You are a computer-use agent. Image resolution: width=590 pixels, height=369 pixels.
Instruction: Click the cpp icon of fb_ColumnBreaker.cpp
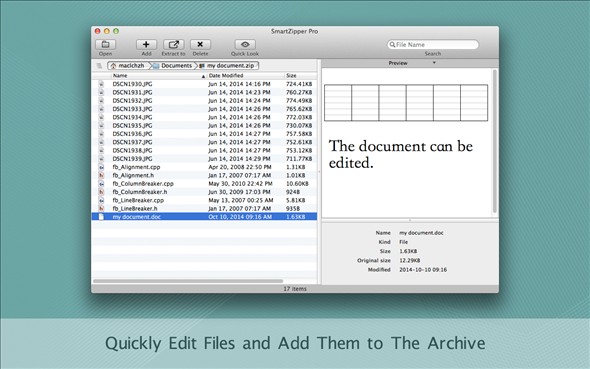click(x=101, y=184)
